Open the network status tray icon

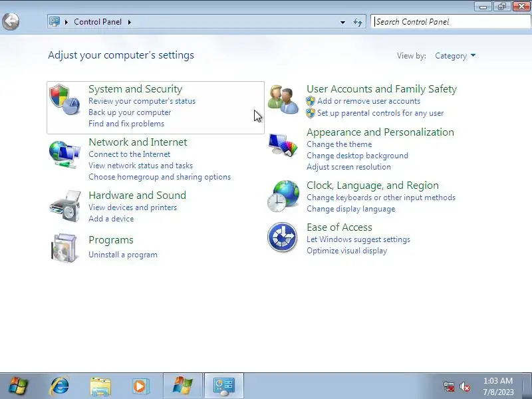click(x=449, y=387)
